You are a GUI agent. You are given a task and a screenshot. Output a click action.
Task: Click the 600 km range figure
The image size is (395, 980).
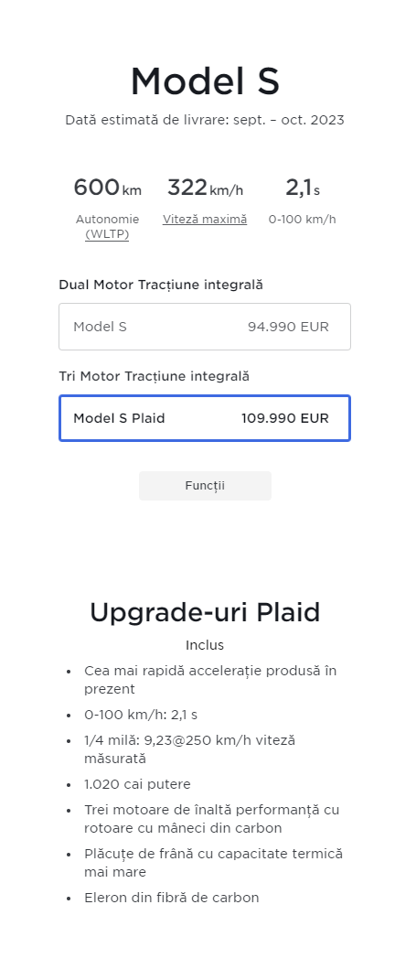[108, 187]
